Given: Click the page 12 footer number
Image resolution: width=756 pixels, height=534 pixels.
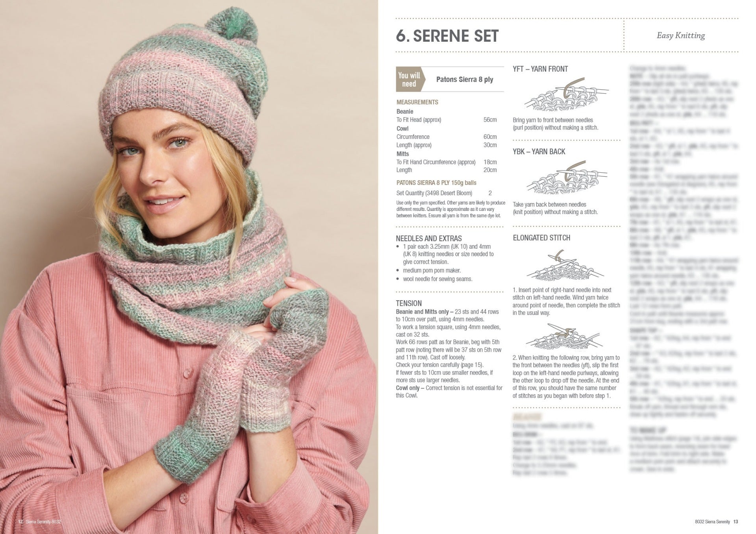Looking at the screenshot, I should pyautogui.click(x=20, y=522).
